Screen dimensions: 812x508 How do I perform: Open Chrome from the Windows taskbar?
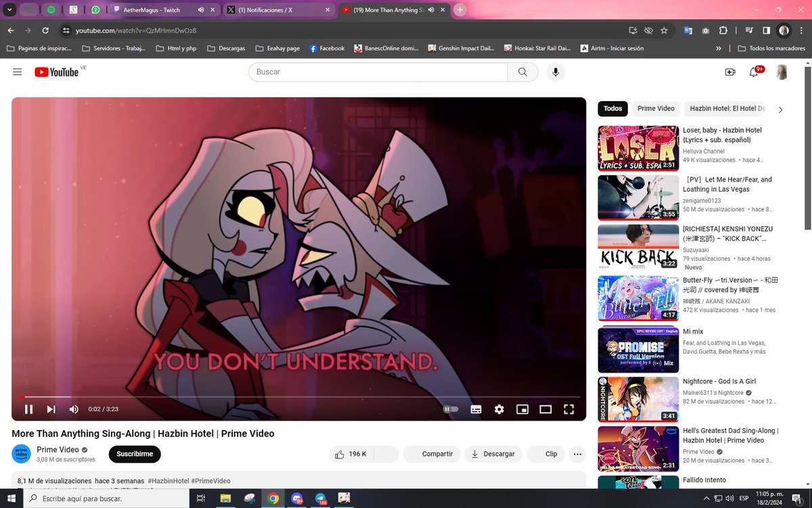[x=273, y=499]
